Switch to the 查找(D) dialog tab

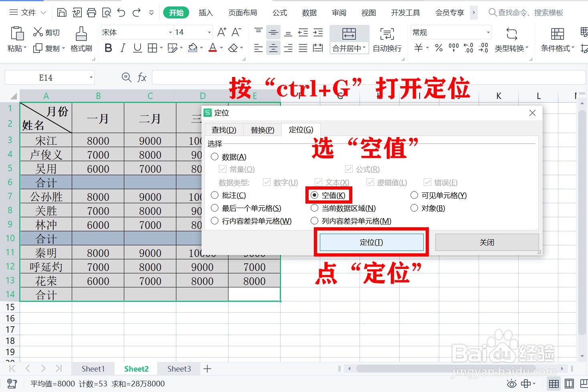[224, 130]
